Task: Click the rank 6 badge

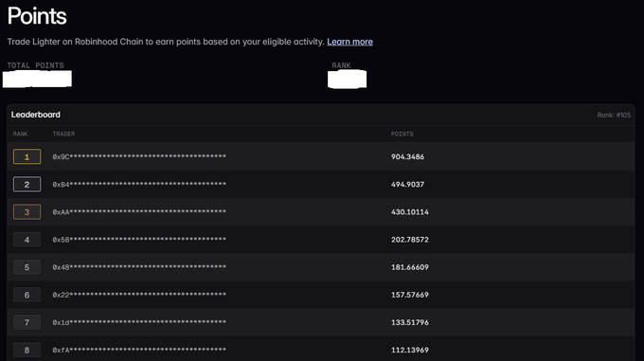Action: pos(27,295)
